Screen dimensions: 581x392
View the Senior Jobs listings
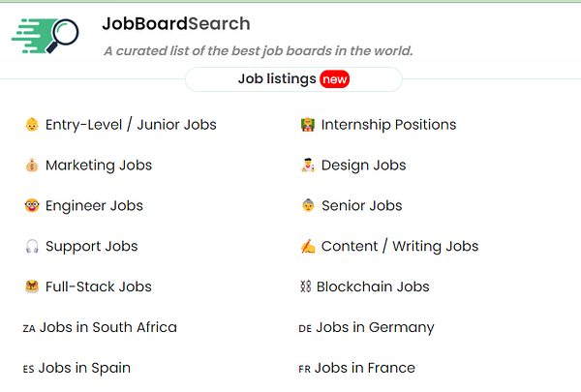click(x=361, y=206)
